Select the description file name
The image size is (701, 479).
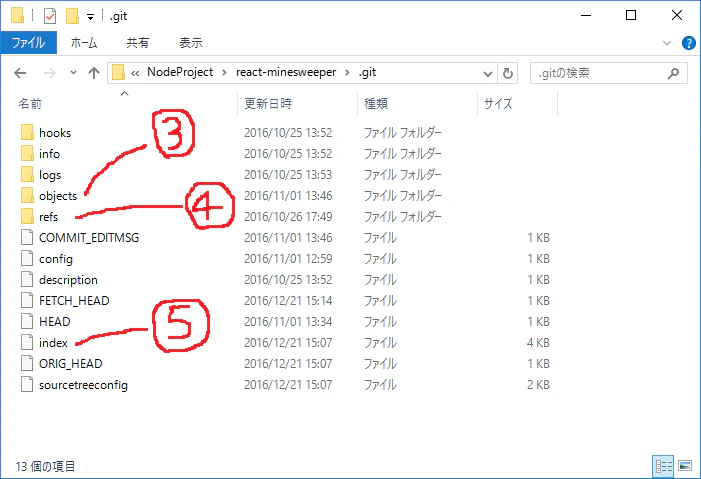[68, 280]
